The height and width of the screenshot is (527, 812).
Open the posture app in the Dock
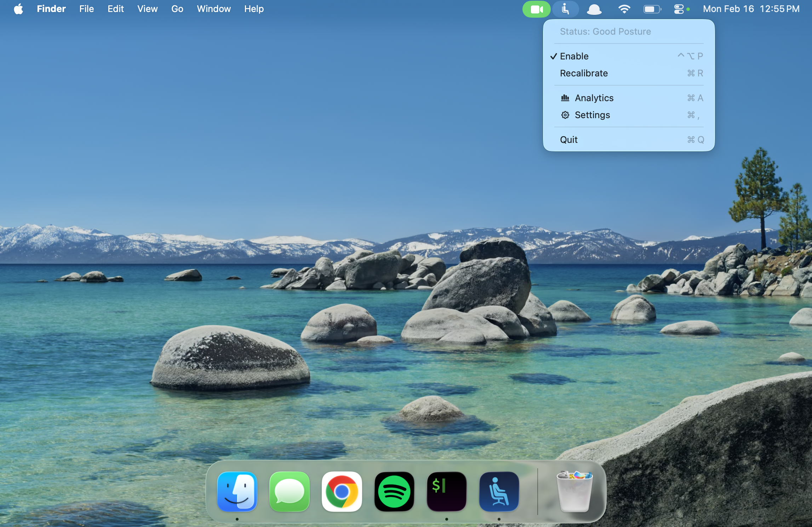click(x=499, y=492)
